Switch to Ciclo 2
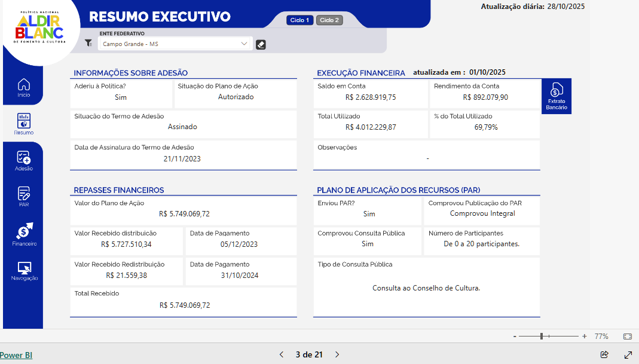The height and width of the screenshot is (364, 639). click(329, 20)
